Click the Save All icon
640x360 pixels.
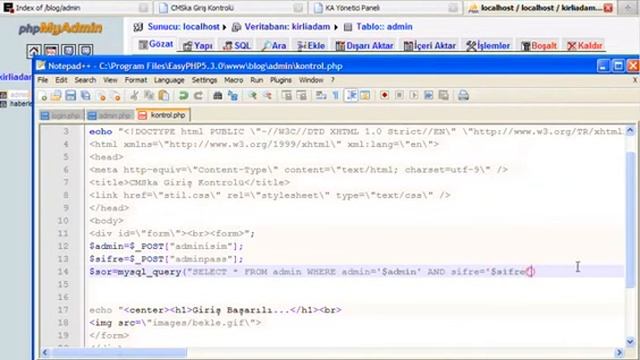coord(86,96)
